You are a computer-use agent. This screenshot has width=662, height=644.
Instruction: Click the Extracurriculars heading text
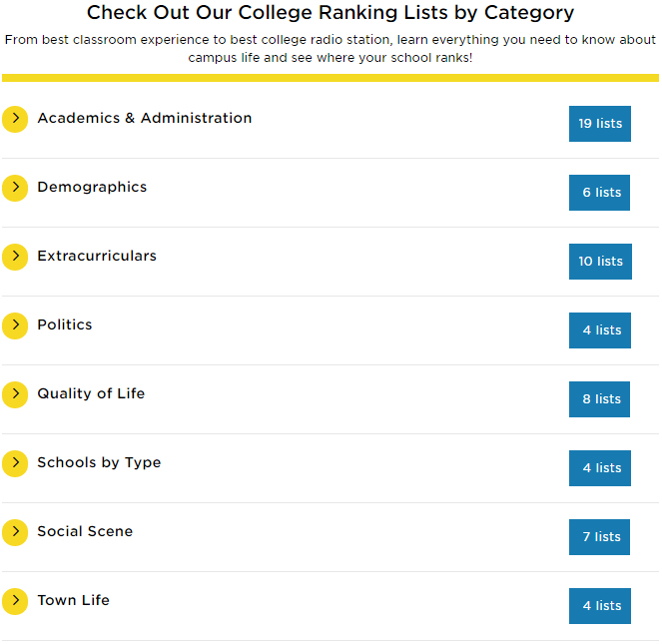[x=97, y=256]
